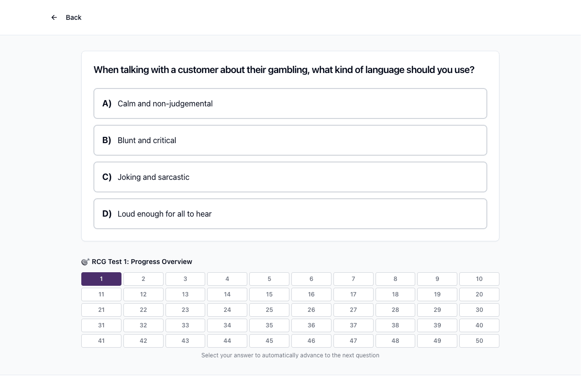Image resolution: width=588 pixels, height=382 pixels.
Task: Open question 8
Action: (395, 279)
